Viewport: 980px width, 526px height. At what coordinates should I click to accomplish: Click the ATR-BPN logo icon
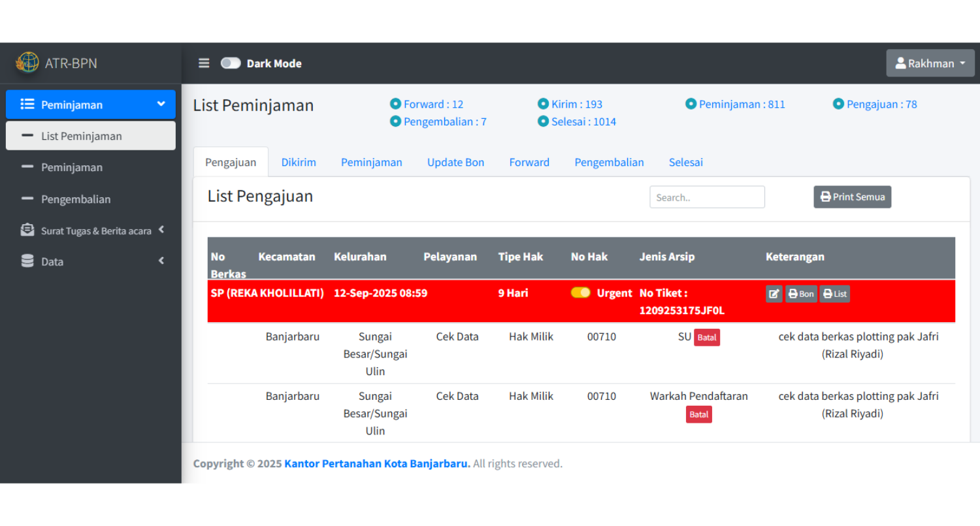[x=27, y=63]
